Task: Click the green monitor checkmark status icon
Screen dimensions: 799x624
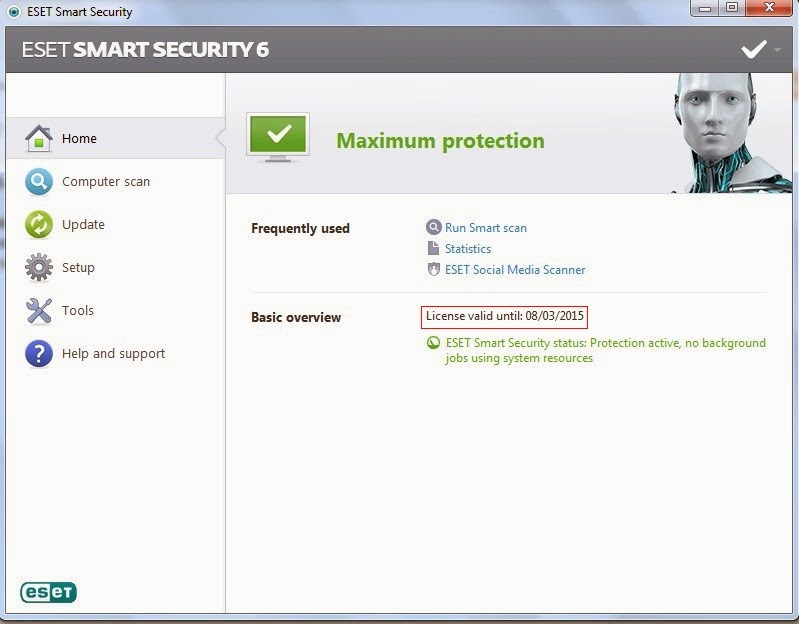Action: point(278,137)
